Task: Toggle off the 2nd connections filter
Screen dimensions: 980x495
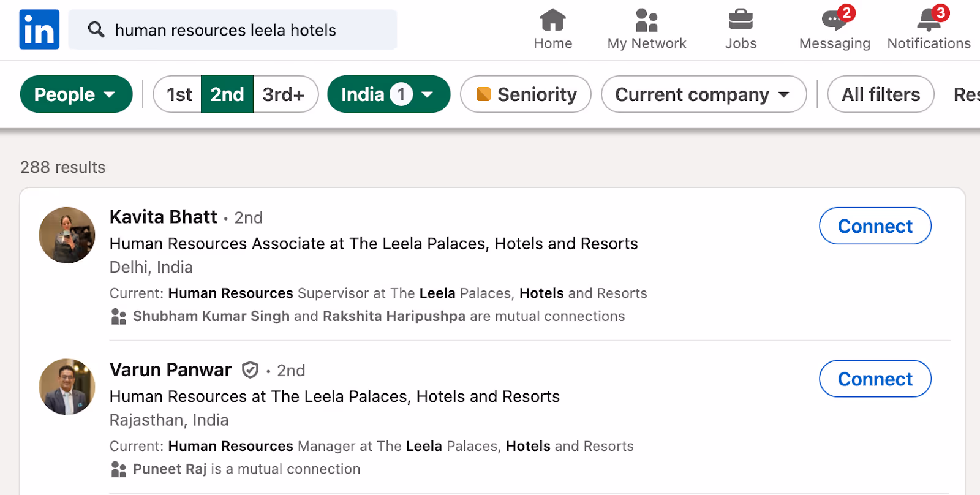Action: (x=227, y=94)
